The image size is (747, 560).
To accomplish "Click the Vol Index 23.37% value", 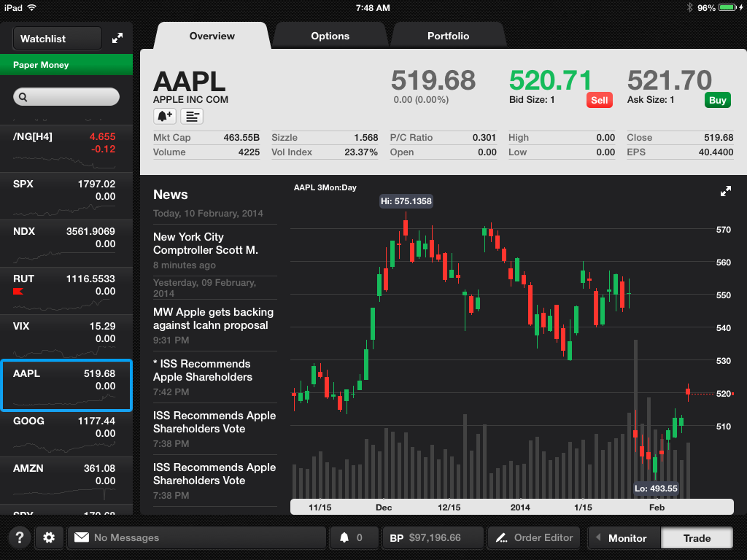I will pos(360,152).
